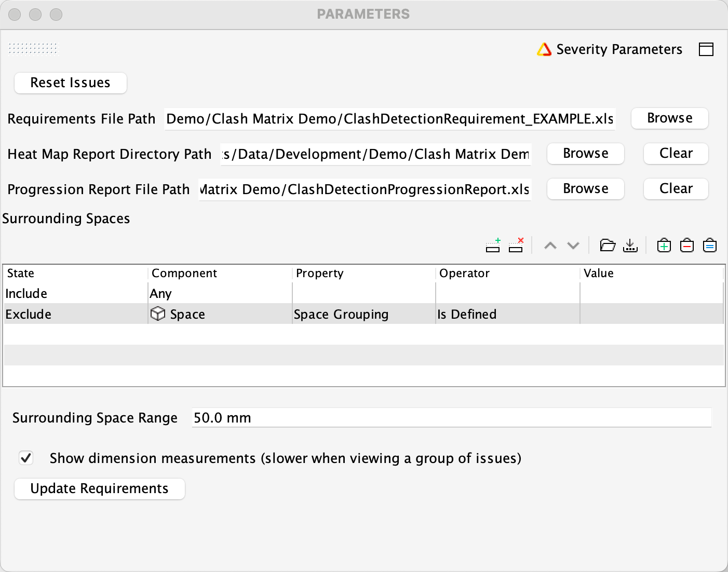Click the Progression Report File Path field
The image size is (728, 572).
(x=365, y=189)
